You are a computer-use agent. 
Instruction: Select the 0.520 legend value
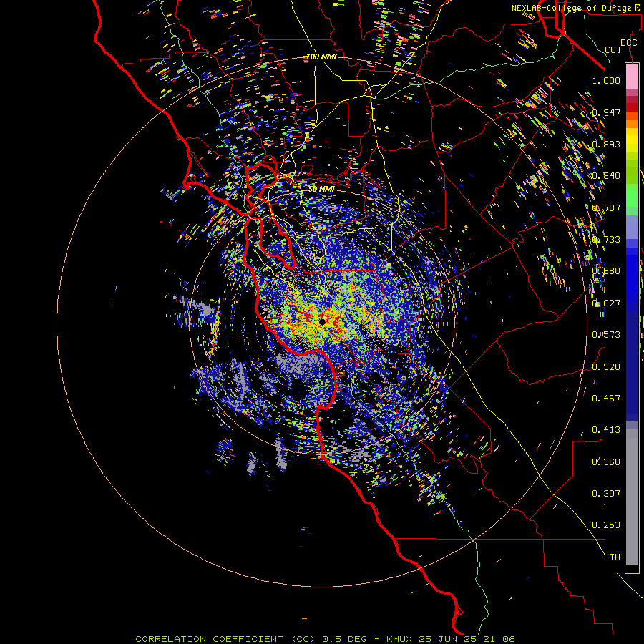point(606,367)
